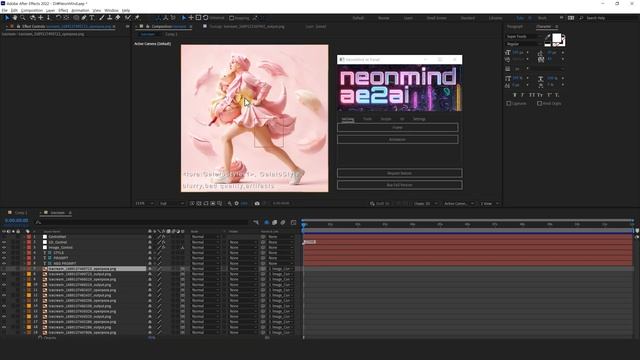Hide the PROMPT text layer
The width and height of the screenshot is (640, 360).
click(4, 258)
